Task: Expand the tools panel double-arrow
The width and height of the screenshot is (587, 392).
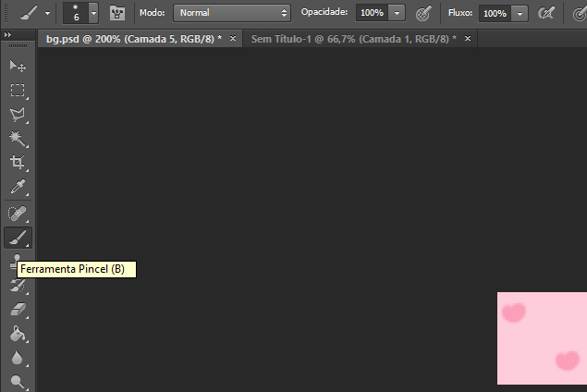Action: pyautogui.click(x=7, y=35)
